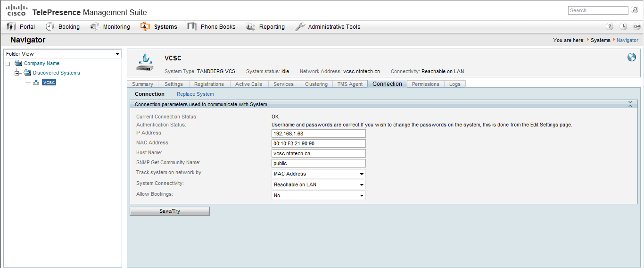Click the Reporting chart icon
The image size is (644, 268).
(x=251, y=27)
